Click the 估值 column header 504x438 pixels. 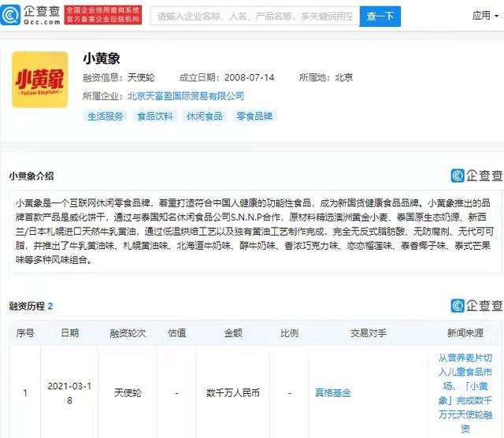pos(176,333)
